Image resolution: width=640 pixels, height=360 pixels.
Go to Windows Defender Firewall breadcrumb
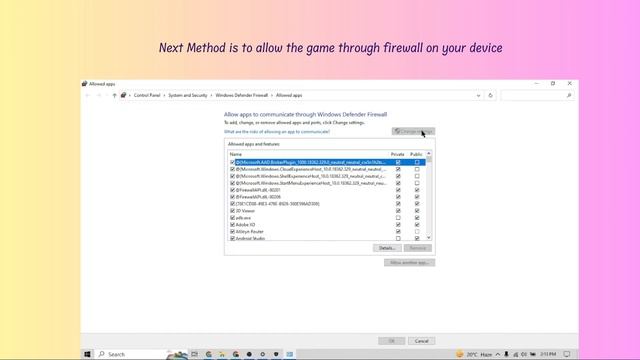tap(242, 96)
